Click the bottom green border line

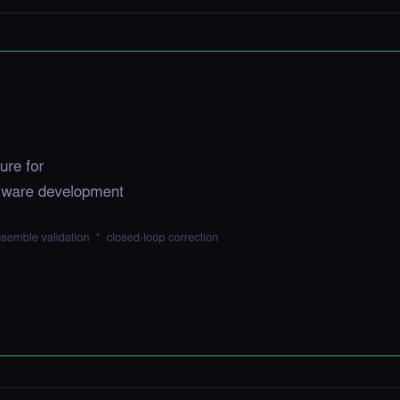200,356
